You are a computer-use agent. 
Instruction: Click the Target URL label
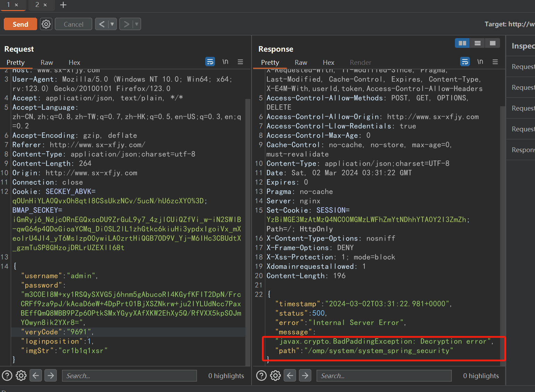tap(510, 24)
